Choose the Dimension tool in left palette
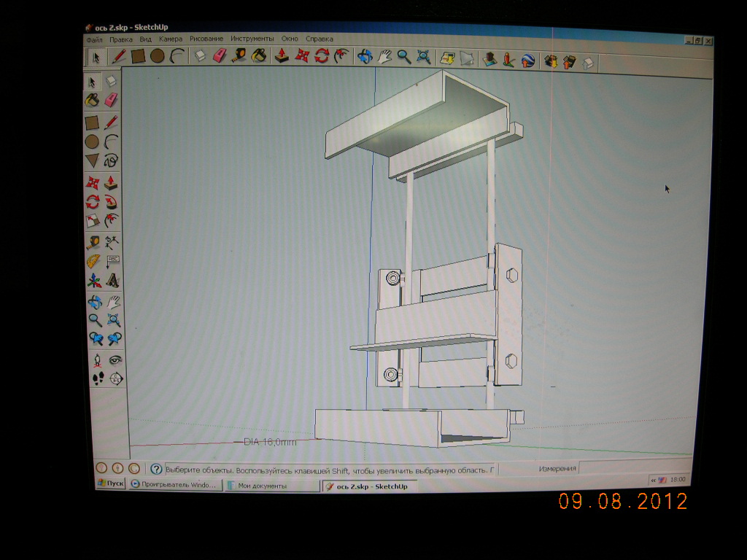Image resolution: width=747 pixels, height=560 pixels. tap(112, 243)
